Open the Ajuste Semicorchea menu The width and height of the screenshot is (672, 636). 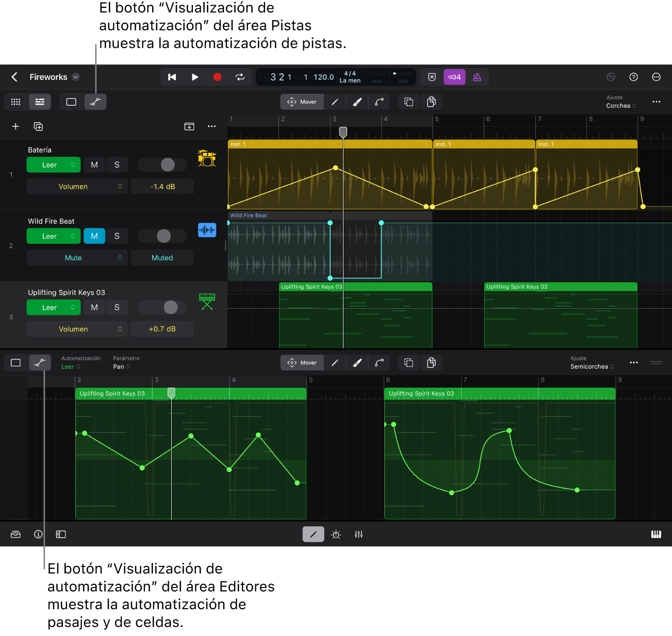point(592,366)
